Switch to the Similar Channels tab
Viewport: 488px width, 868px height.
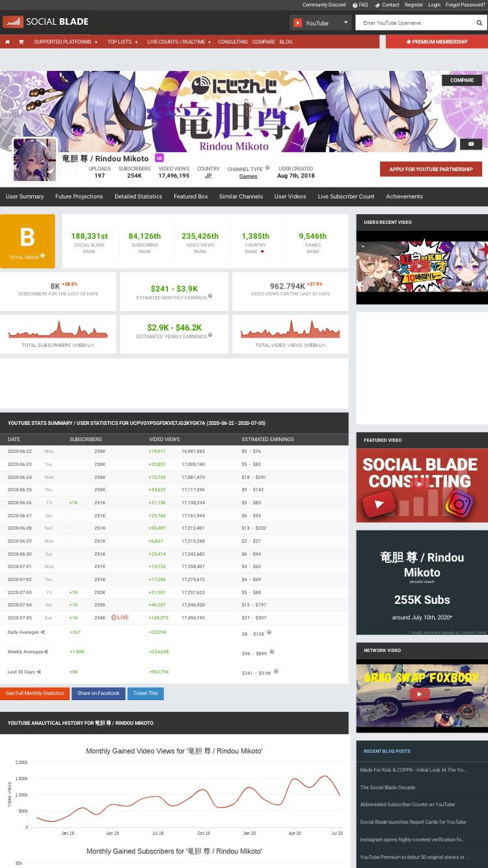(x=241, y=197)
